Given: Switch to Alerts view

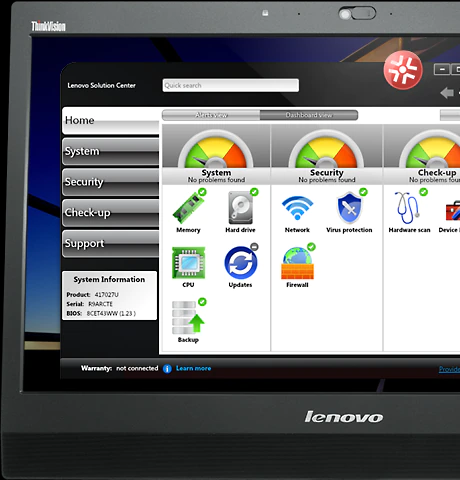Looking at the screenshot, I should [x=211, y=115].
